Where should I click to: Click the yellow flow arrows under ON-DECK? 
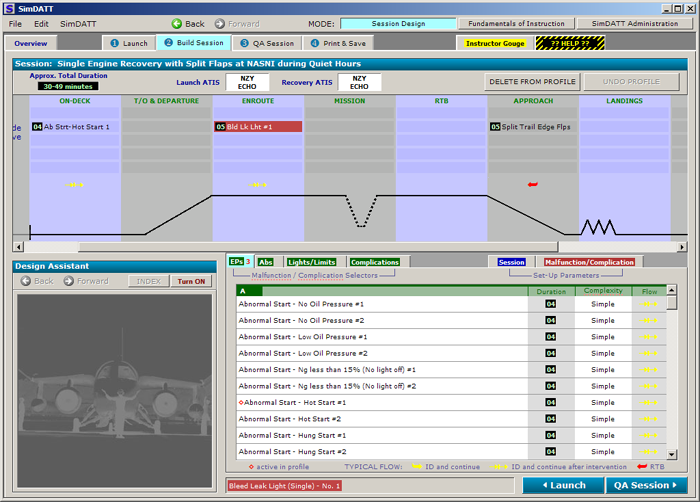(x=75, y=185)
